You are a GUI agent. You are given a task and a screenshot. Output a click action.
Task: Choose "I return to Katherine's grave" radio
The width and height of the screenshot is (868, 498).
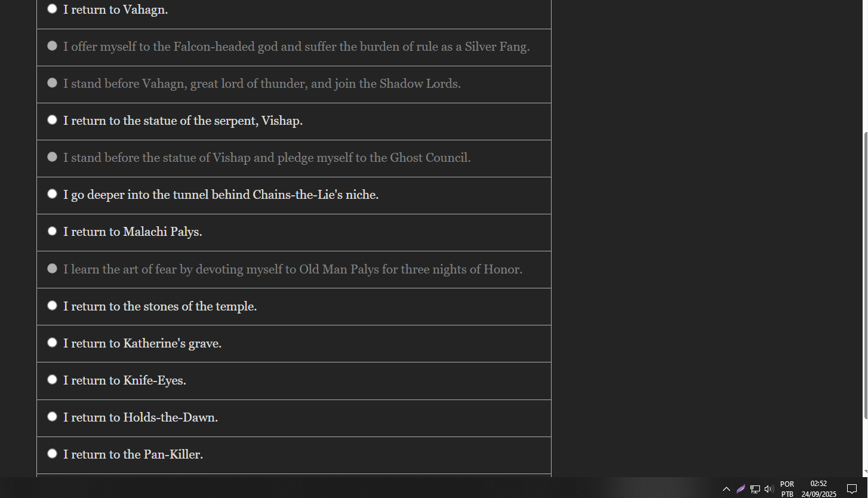53,343
